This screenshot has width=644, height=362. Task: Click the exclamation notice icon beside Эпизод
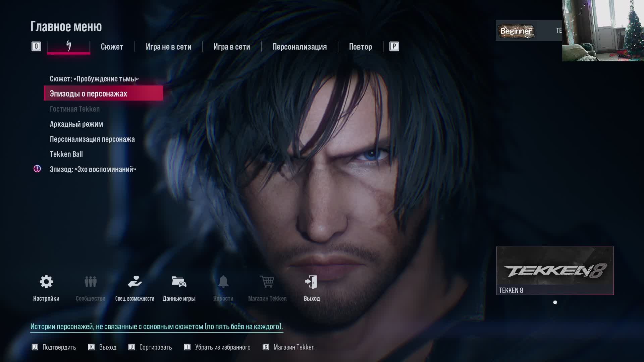(x=37, y=169)
